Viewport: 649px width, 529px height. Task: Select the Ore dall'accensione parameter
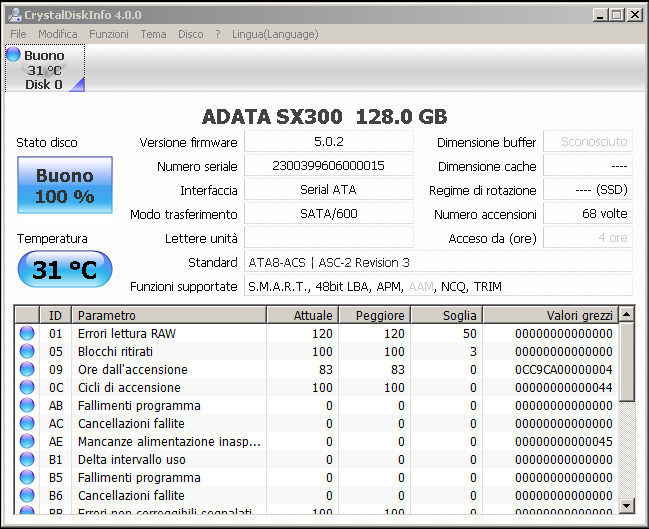(132, 369)
